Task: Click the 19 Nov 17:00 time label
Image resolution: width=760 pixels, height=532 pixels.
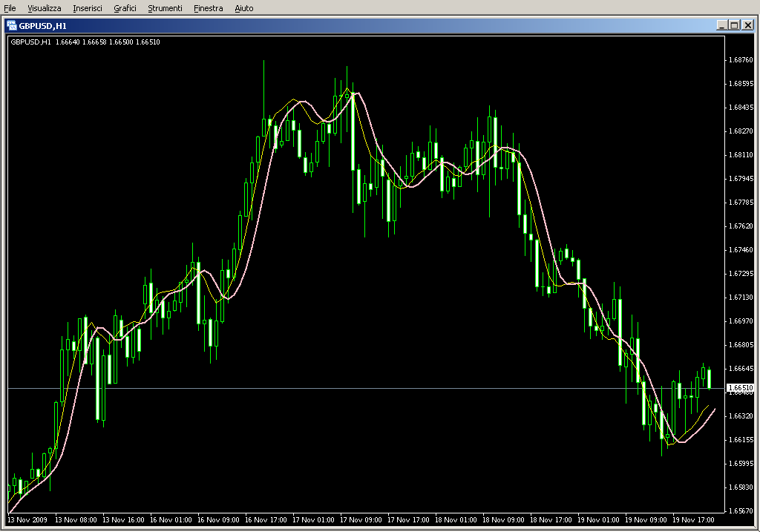Action: pos(693,520)
